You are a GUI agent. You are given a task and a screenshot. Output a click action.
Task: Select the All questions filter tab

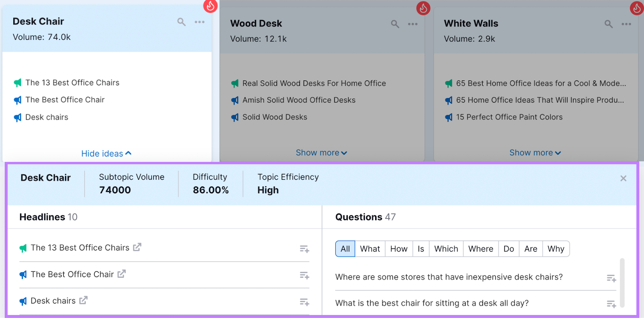click(345, 249)
